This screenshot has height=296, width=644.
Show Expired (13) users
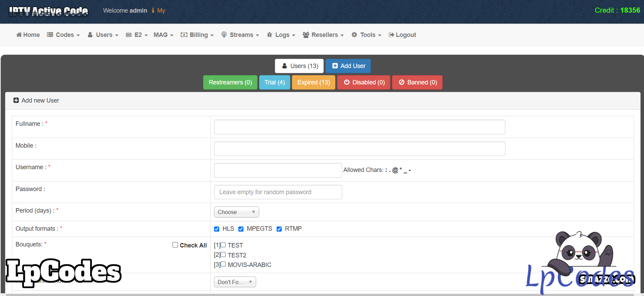point(313,82)
